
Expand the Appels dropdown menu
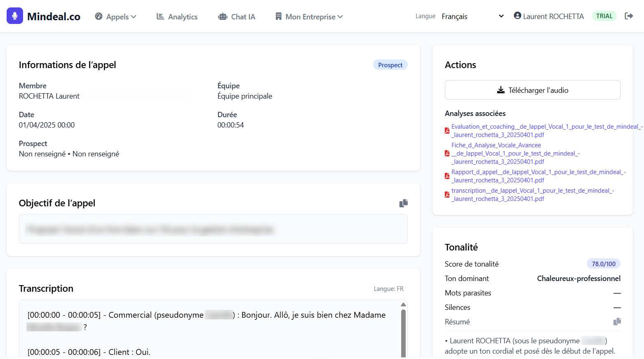pos(116,17)
